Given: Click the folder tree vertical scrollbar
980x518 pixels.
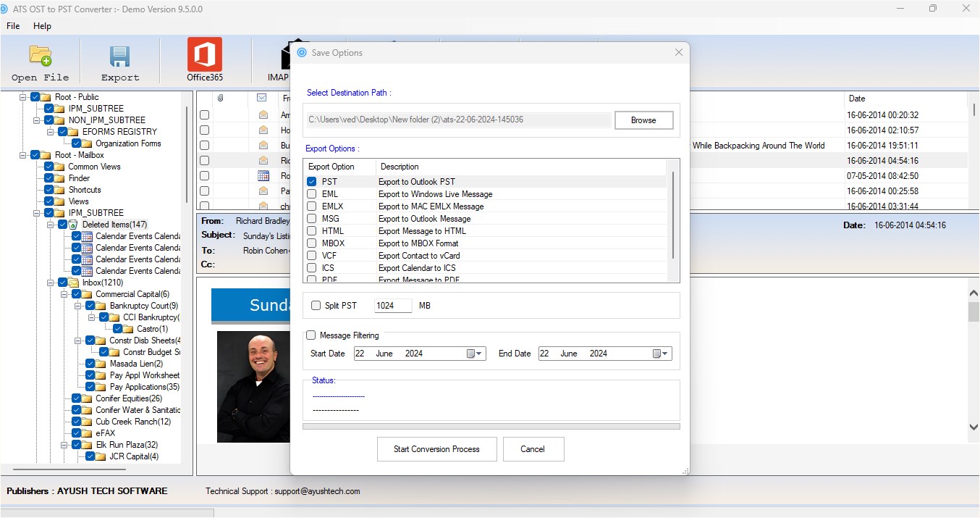Looking at the screenshot, I should (x=187, y=154).
